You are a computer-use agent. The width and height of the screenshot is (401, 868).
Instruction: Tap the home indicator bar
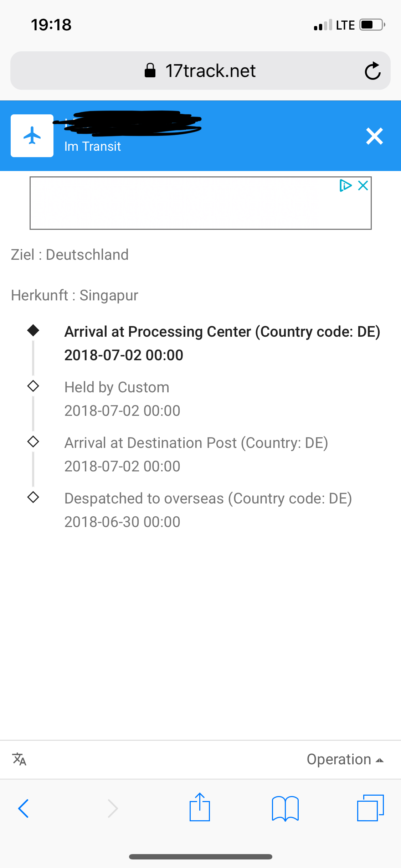[201, 857]
